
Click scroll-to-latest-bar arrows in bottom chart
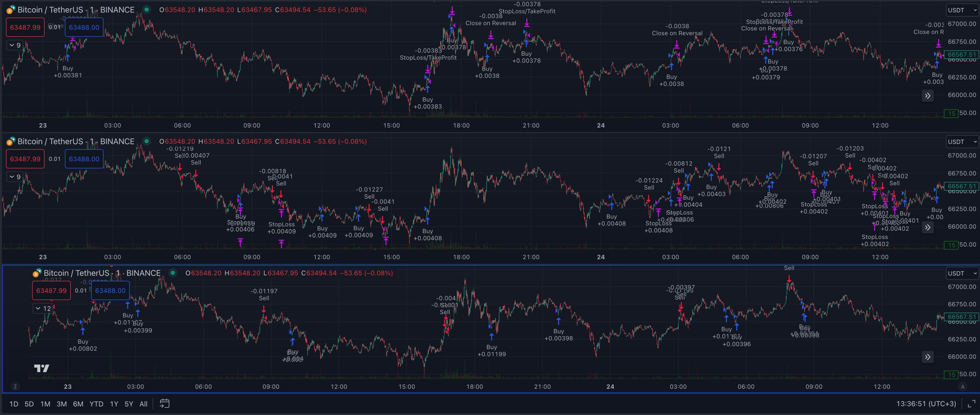tap(927, 357)
